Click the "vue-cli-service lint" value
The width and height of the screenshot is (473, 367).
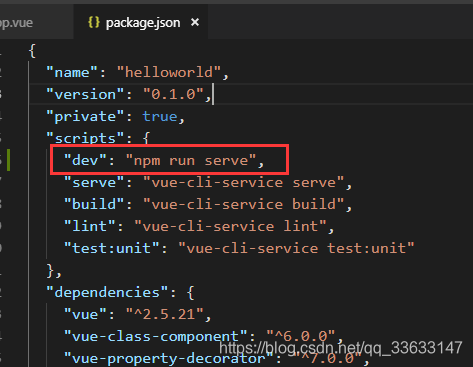click(x=230, y=226)
